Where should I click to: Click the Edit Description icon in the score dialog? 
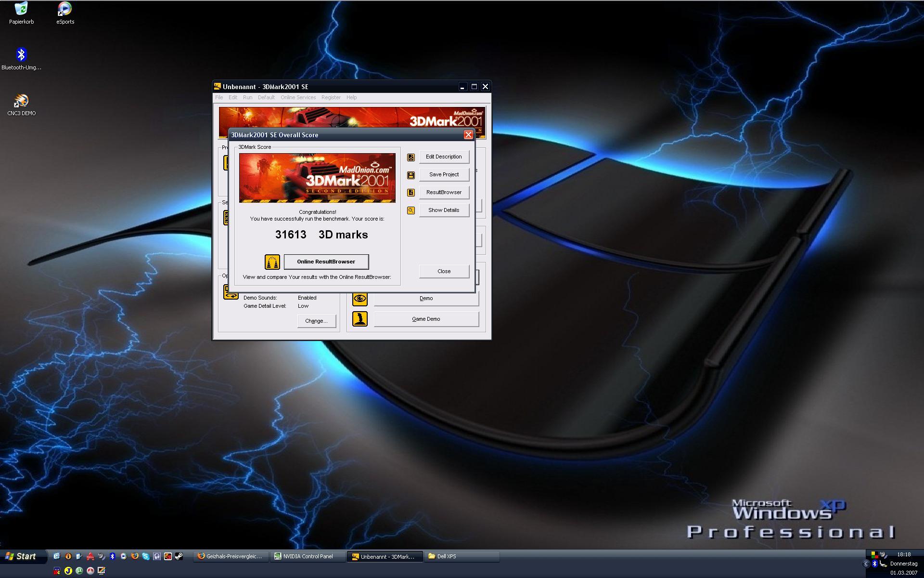point(411,157)
